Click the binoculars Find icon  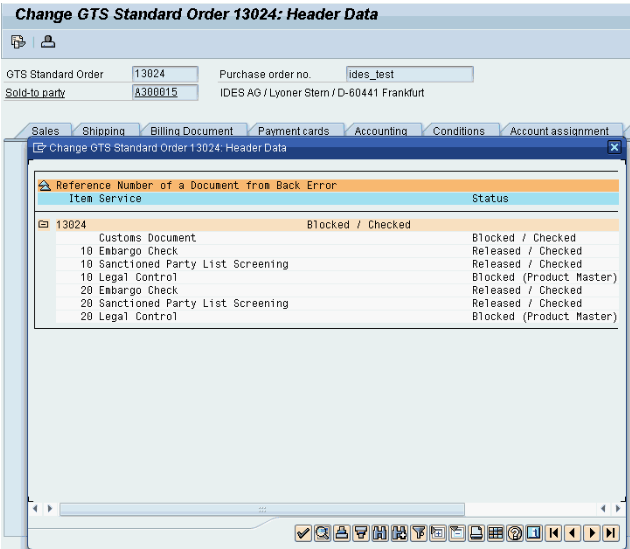click(380, 533)
